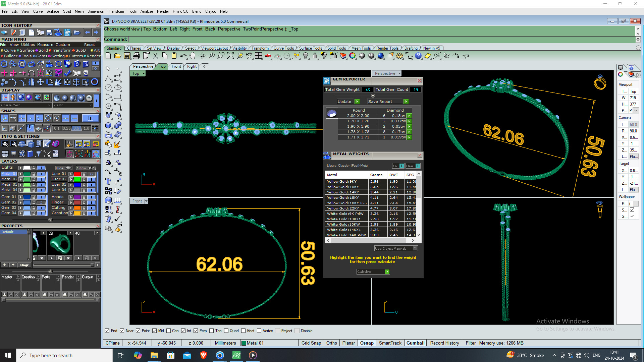Open the Top viewport title dropdown

pyautogui.click(x=144, y=73)
